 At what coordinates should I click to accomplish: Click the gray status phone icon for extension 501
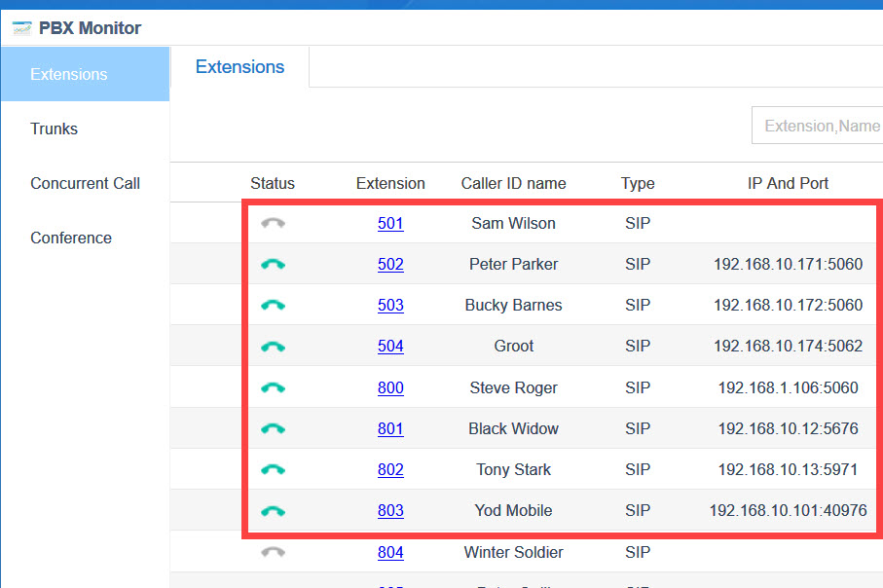[x=274, y=223]
